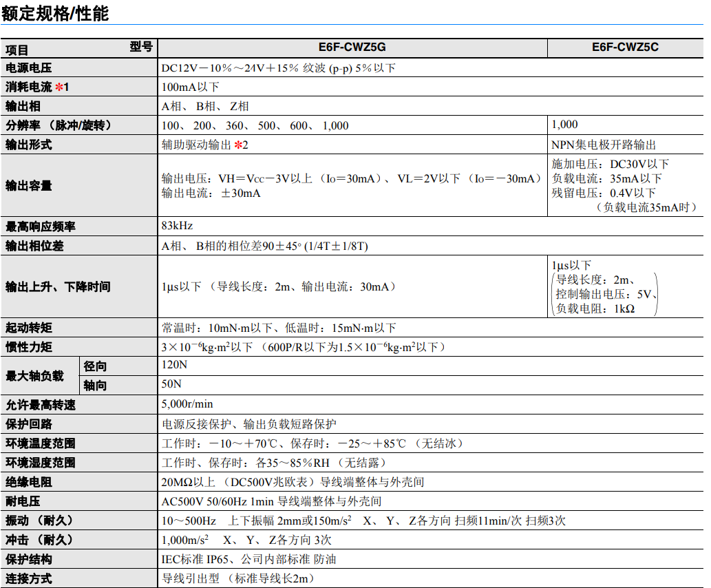Select the 负载电阻: 1kΩ line
The width and height of the screenshot is (711, 588).
point(595,308)
